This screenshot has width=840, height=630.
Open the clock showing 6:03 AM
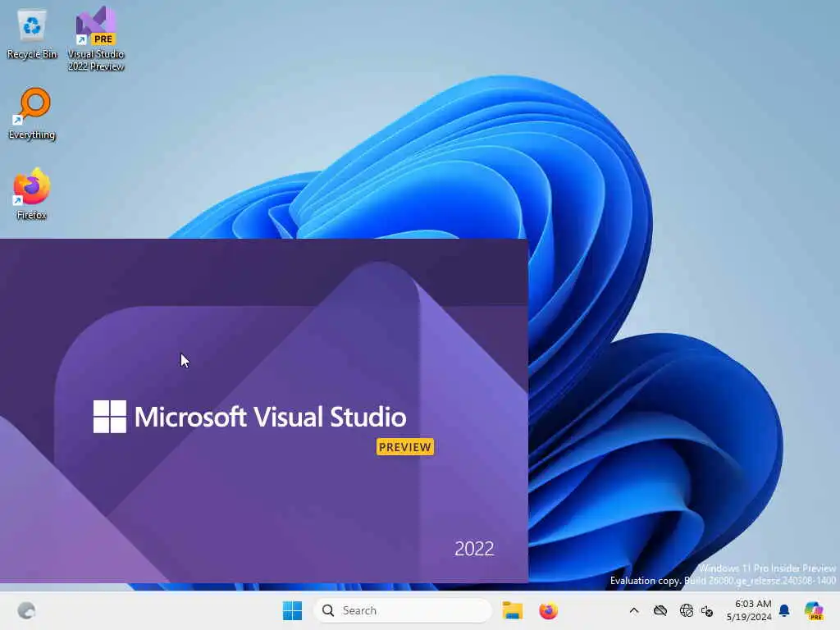(749, 610)
